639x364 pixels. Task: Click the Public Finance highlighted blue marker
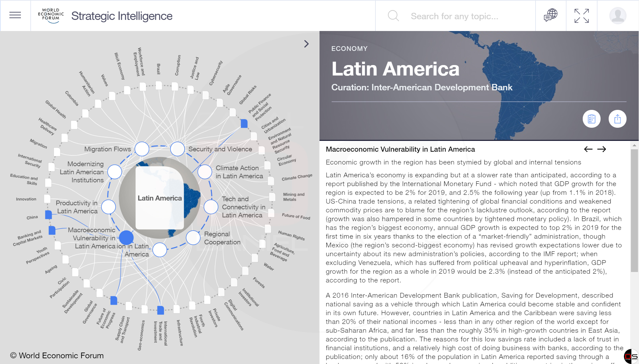244,124
